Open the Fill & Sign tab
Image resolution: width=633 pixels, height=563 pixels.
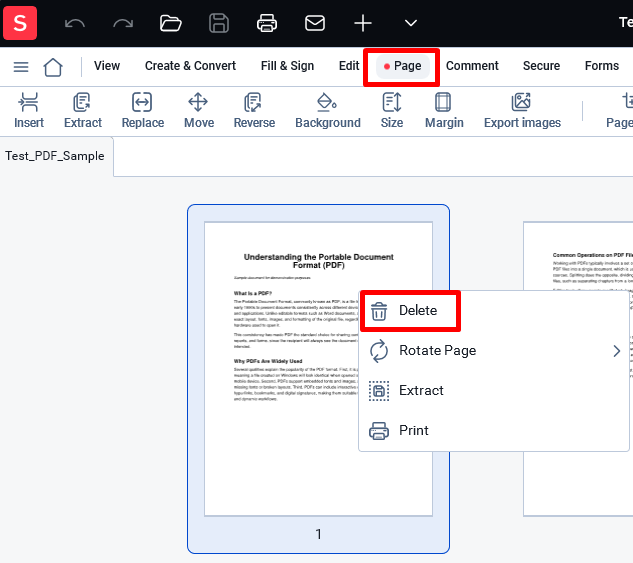point(287,66)
